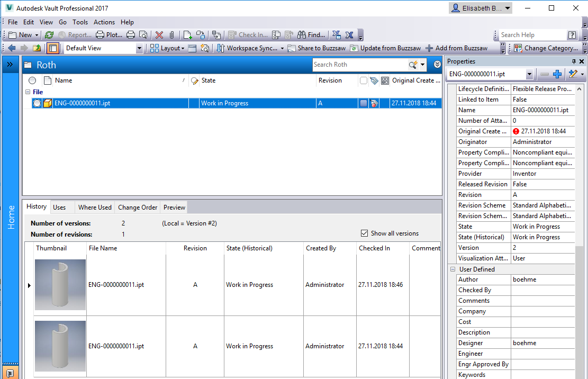
Task: Select the checkbox column header in the file list
Action: pos(363,80)
